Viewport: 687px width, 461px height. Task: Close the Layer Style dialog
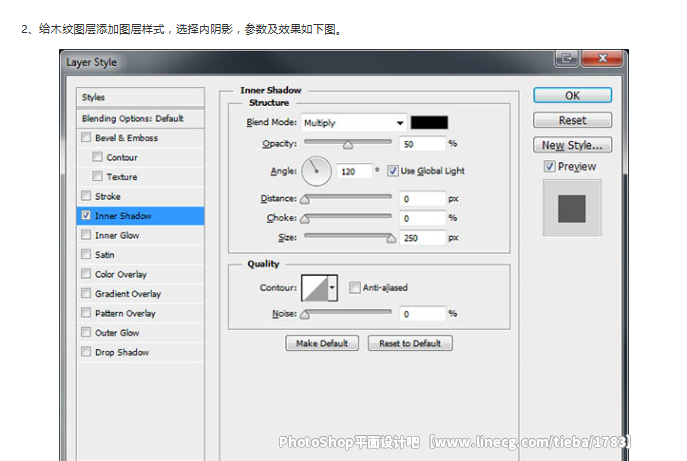[602, 58]
